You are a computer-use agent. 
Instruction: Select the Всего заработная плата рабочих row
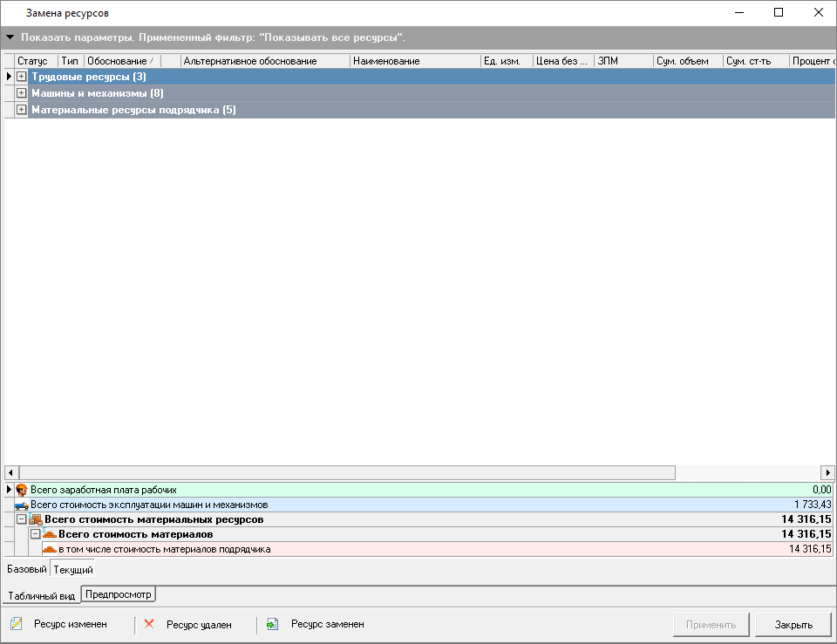point(424,490)
